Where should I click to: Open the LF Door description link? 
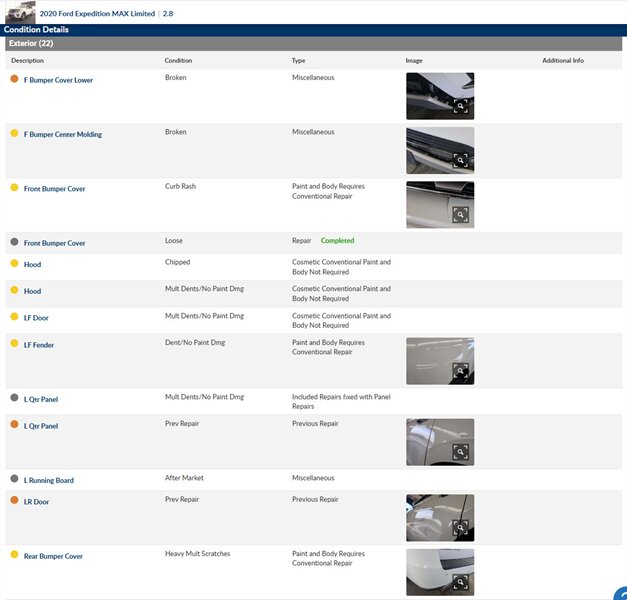pyautogui.click(x=36, y=318)
